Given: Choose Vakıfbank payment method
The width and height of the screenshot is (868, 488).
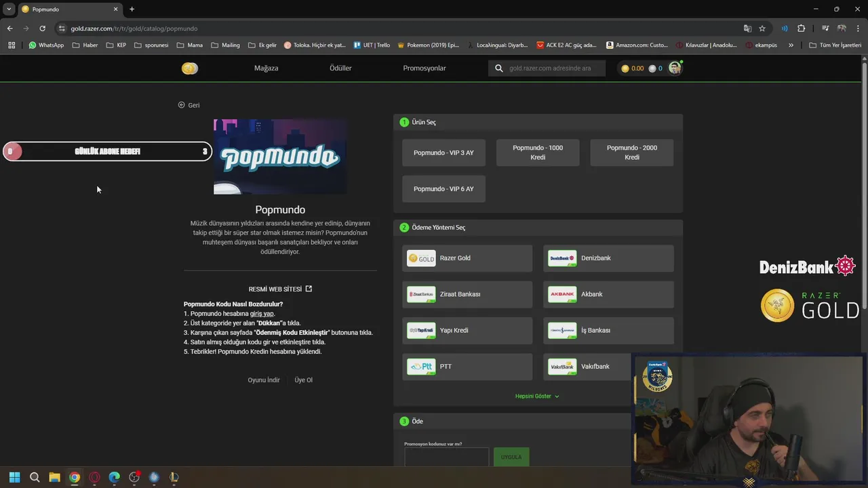Looking at the screenshot, I should [587, 367].
